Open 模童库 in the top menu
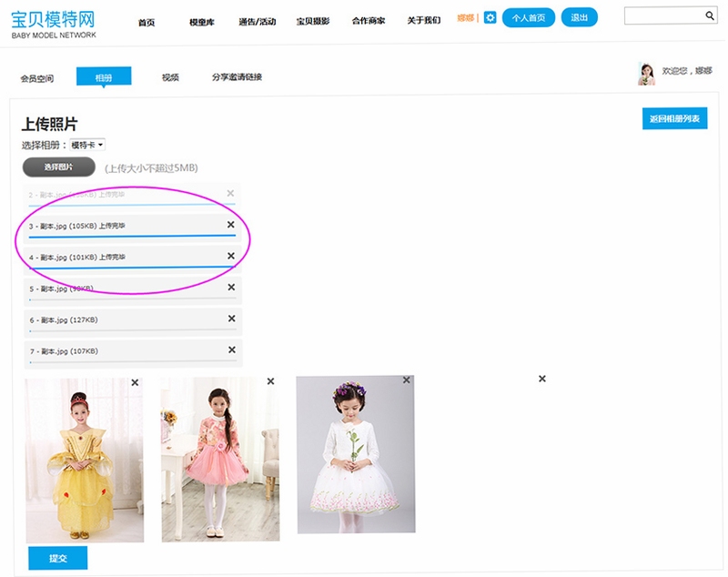The width and height of the screenshot is (728, 577). [x=202, y=22]
